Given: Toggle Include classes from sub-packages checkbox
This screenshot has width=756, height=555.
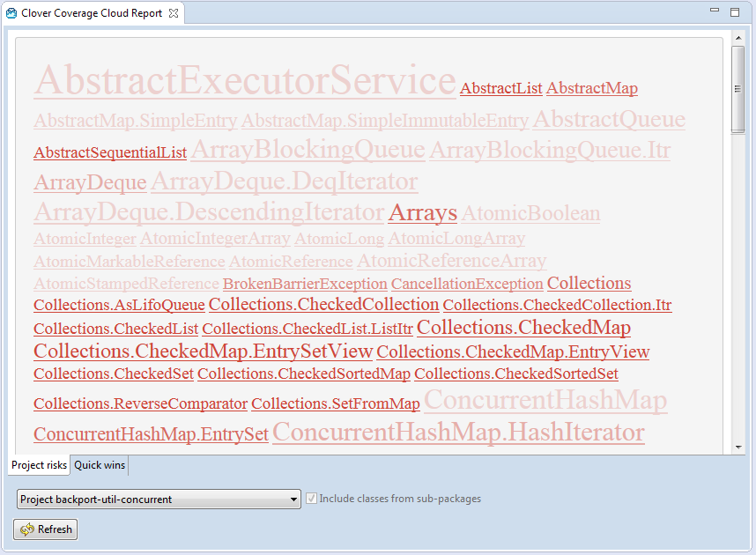Looking at the screenshot, I should [x=311, y=499].
